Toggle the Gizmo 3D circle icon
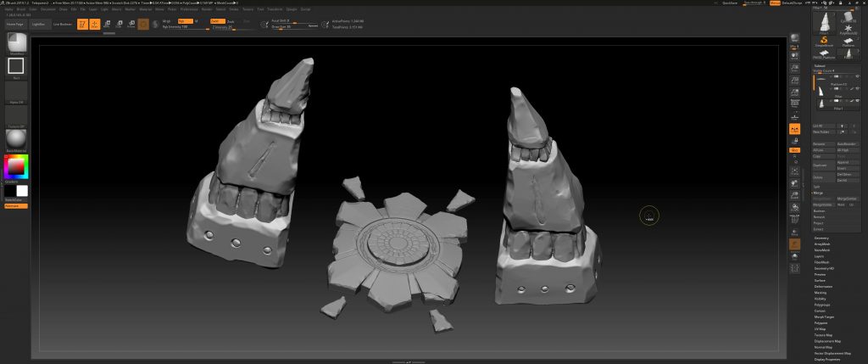The width and height of the screenshot is (868, 364). click(x=143, y=24)
